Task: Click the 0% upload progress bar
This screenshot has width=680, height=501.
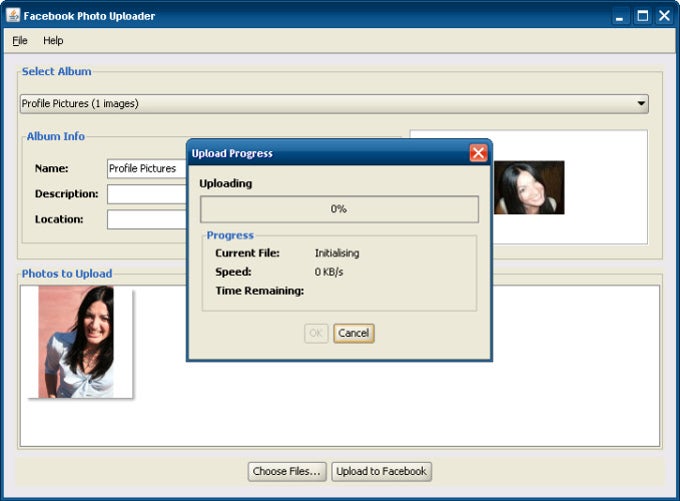Action: [x=339, y=209]
